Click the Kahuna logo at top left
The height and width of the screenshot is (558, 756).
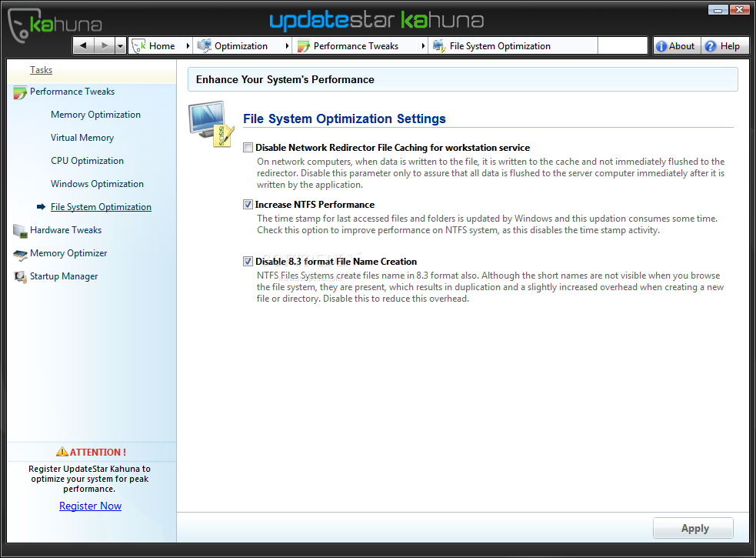click(x=55, y=24)
